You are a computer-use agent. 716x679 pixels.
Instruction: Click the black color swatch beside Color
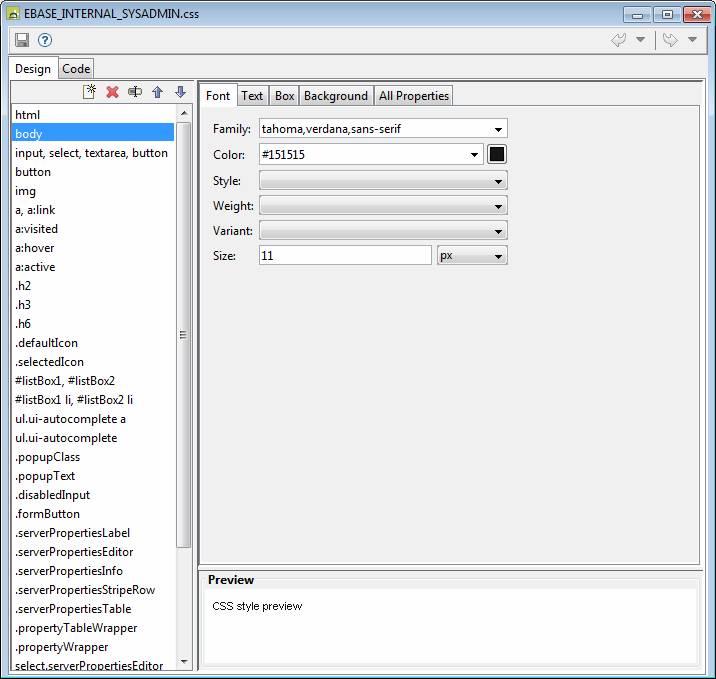497,154
